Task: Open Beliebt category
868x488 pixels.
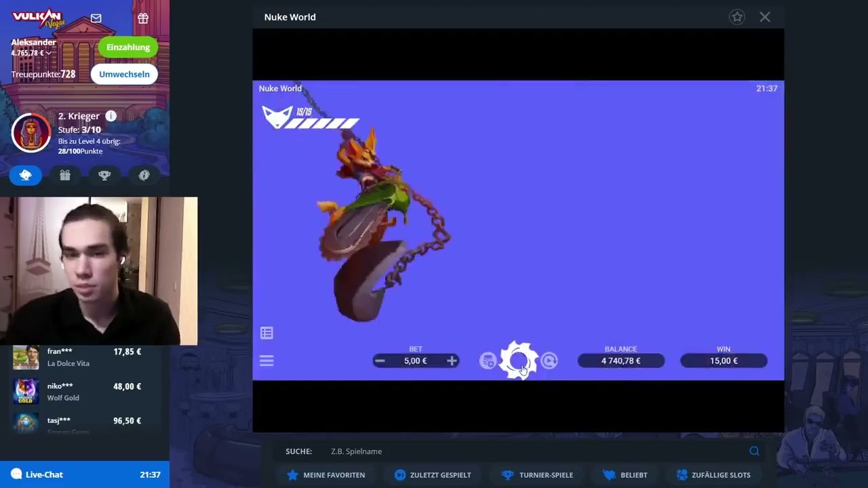Action: pos(625,475)
